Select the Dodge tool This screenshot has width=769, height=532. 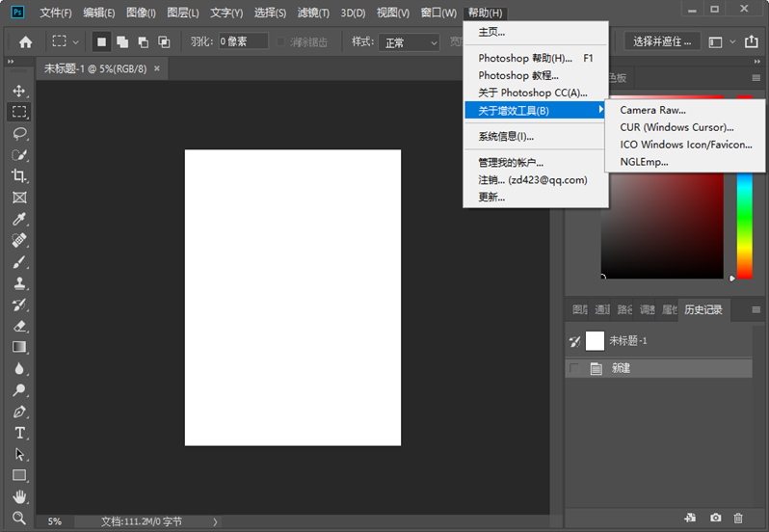[19, 390]
